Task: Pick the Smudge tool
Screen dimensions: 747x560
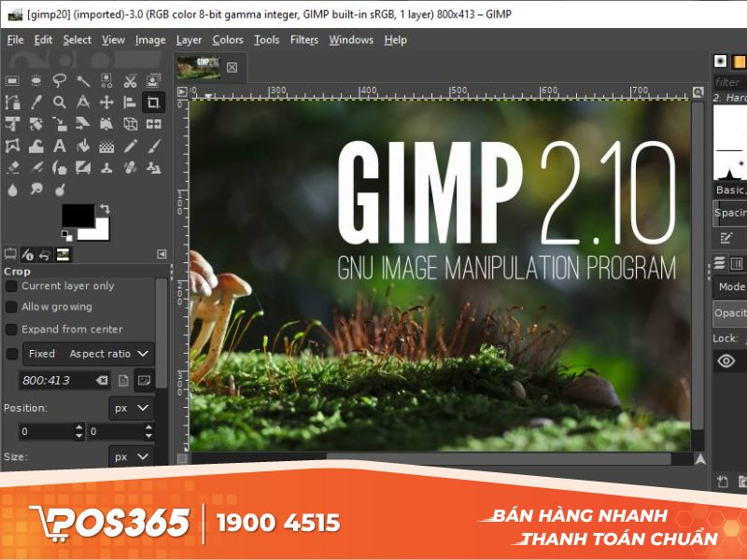Action: coord(35,190)
